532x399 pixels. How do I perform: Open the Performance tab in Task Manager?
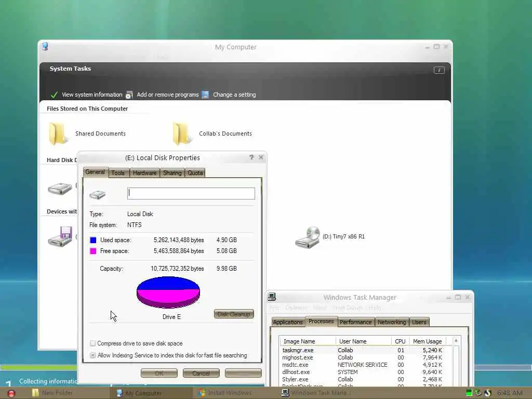(x=355, y=322)
